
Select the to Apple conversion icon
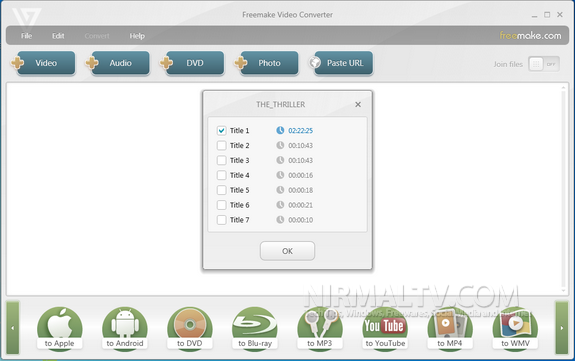[x=59, y=328]
